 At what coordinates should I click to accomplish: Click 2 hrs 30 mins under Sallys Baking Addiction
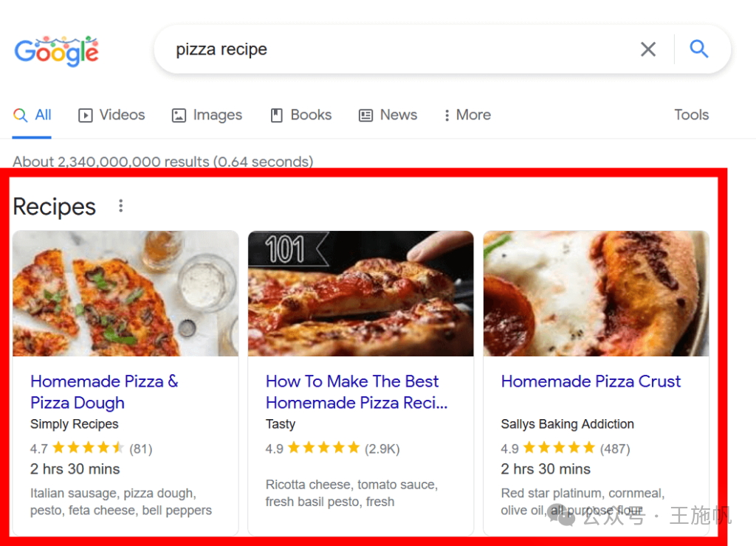pyautogui.click(x=546, y=469)
